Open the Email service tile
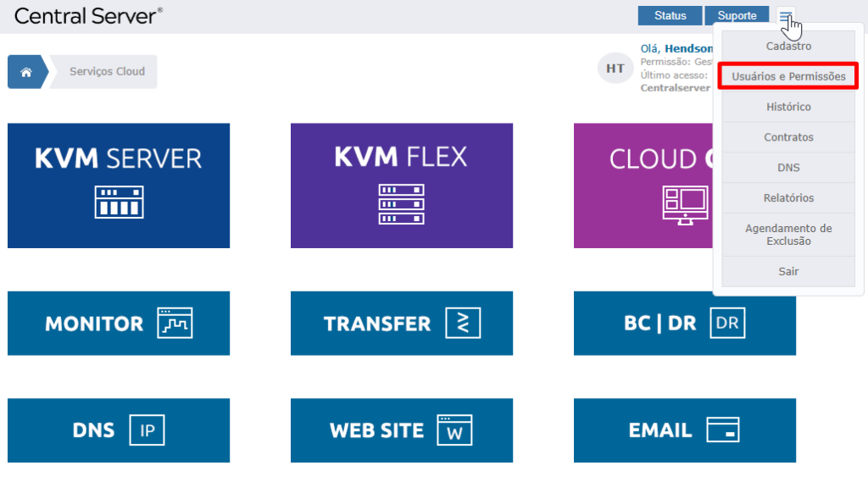Image resolution: width=868 pixels, height=482 pixels. [684, 430]
